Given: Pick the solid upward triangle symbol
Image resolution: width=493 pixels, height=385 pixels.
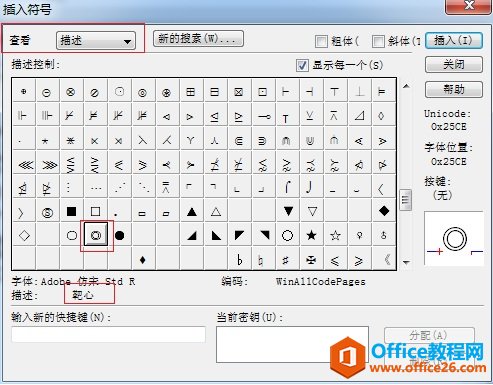Looking at the screenshot, I should click(x=191, y=211).
